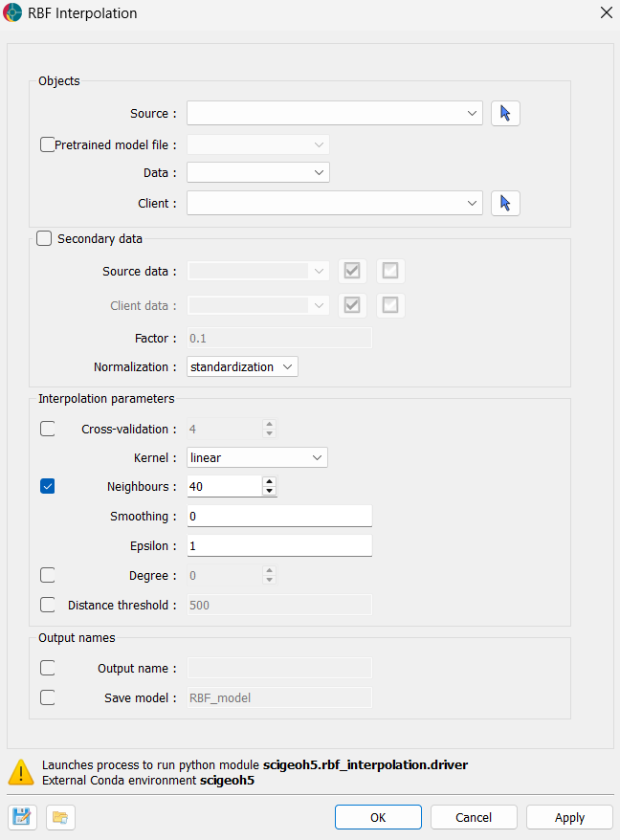Tick the Save model checkbox
The width and height of the screenshot is (620, 840).
tap(48, 697)
